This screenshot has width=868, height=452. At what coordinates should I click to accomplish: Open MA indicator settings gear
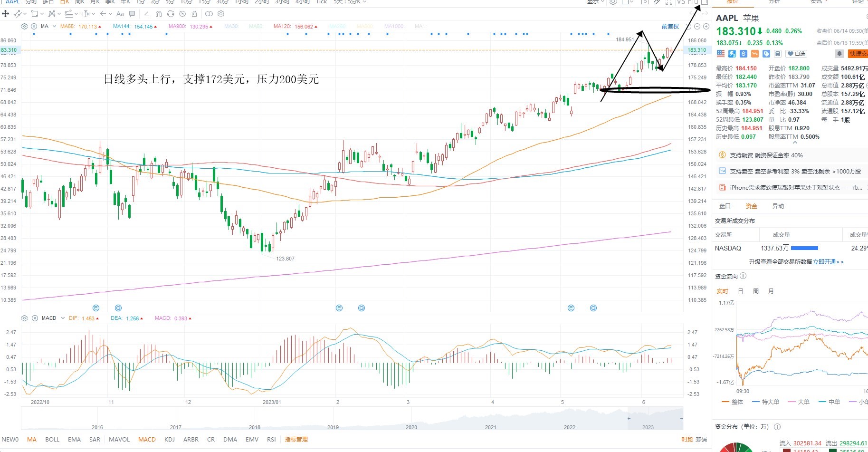(25, 27)
